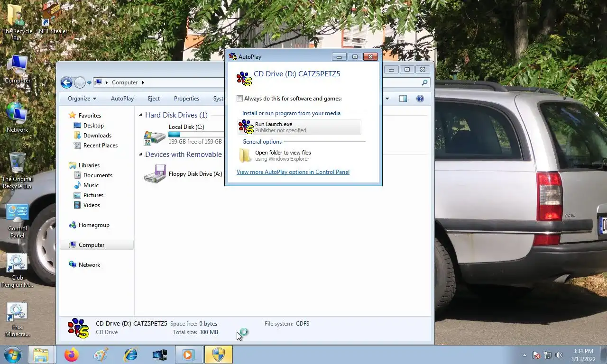Open Organize dropdown menu
Screen dimensions: 607x364
[82, 99]
